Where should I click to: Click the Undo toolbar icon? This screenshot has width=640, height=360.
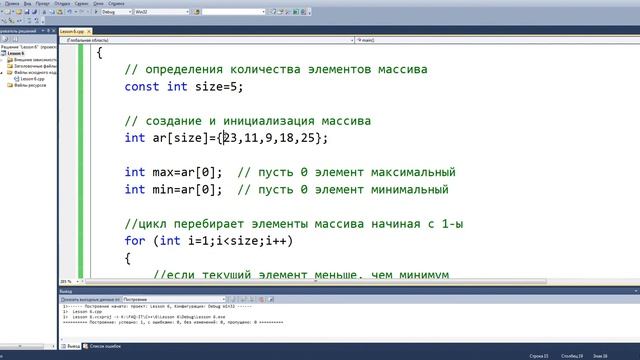click(69, 12)
